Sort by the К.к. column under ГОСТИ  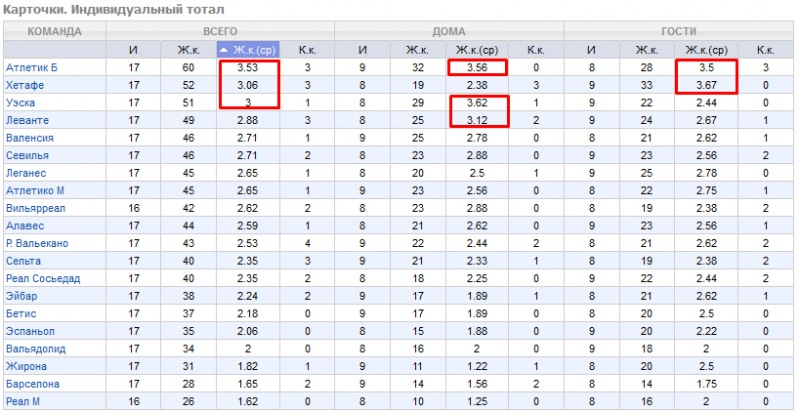[765, 50]
